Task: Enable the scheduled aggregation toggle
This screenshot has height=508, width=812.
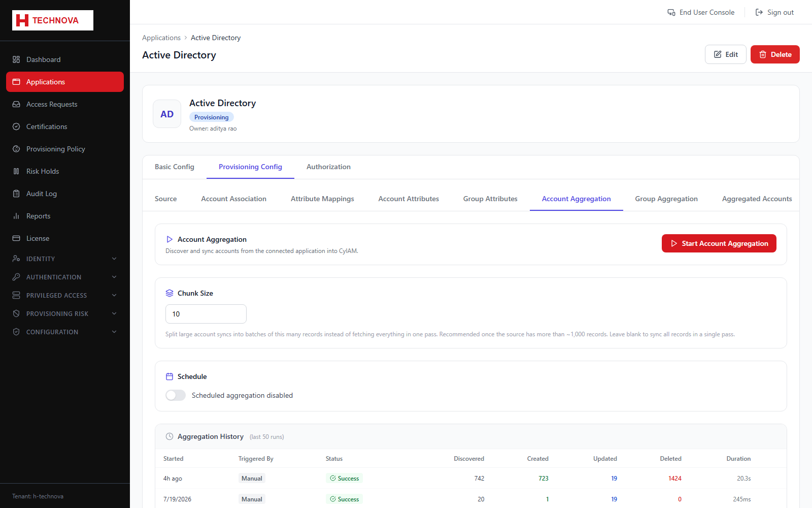Action: (176, 395)
